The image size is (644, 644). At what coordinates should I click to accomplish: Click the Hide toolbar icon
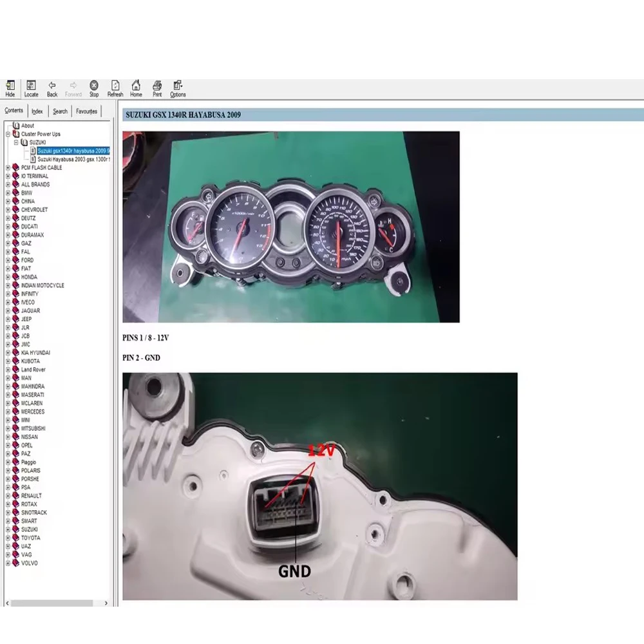click(x=10, y=88)
